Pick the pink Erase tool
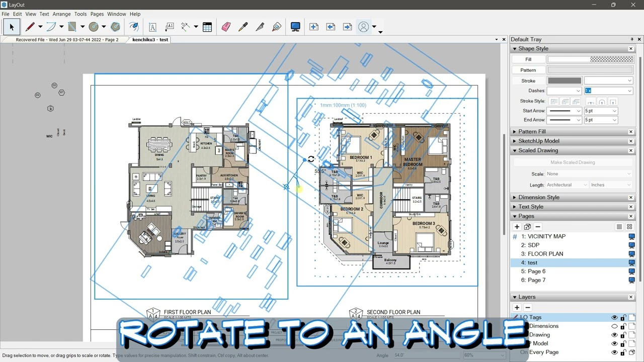Image resolution: width=644 pixels, height=362 pixels. coord(226,27)
